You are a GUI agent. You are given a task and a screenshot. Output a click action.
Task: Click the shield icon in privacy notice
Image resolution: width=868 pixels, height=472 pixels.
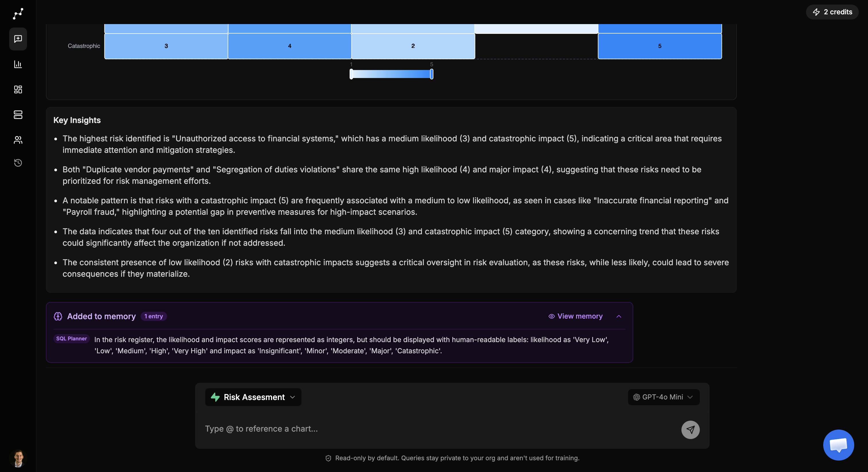click(x=328, y=458)
